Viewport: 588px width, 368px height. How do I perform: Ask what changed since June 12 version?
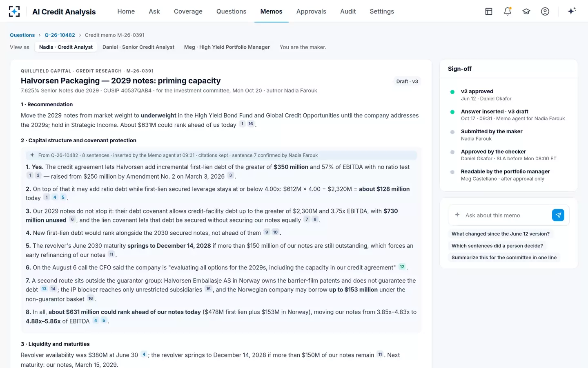click(x=501, y=234)
